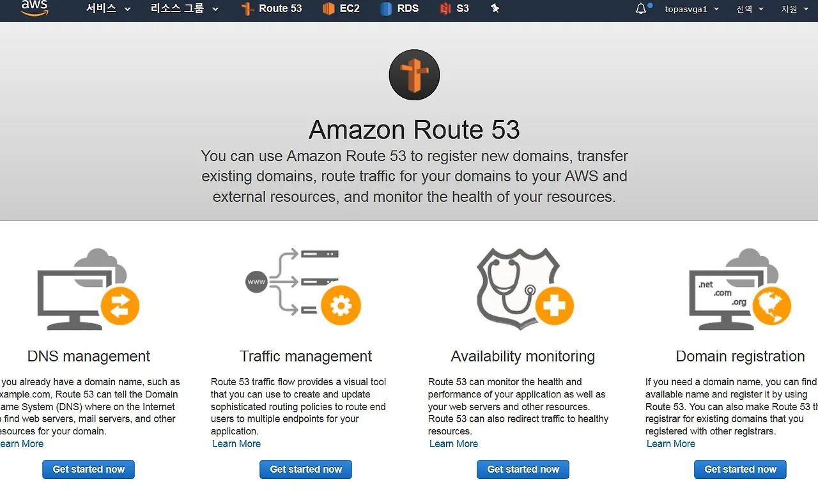This screenshot has height=504, width=818.
Task: Click the Domain registration globe icon
Action: tap(740, 289)
